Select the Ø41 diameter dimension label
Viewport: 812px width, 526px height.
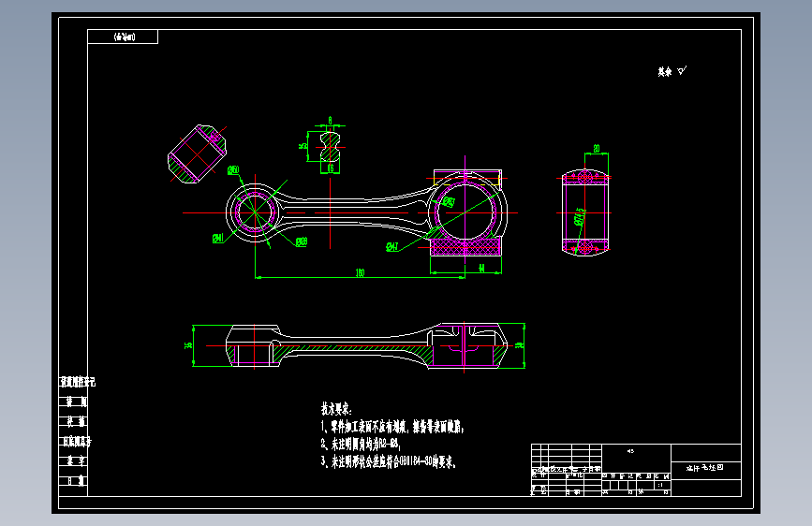[218, 238]
